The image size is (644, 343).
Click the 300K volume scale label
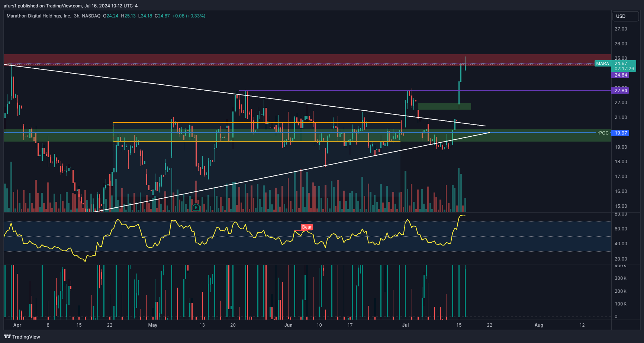tap(621, 278)
